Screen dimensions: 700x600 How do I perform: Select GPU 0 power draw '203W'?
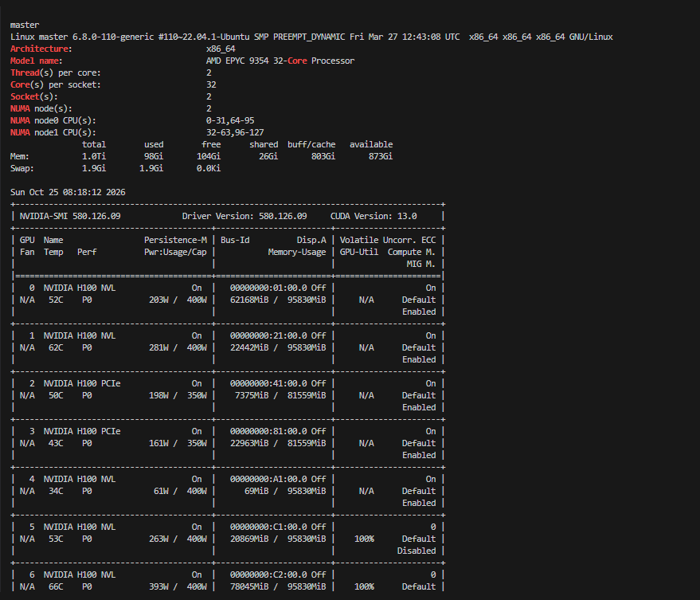coord(159,300)
